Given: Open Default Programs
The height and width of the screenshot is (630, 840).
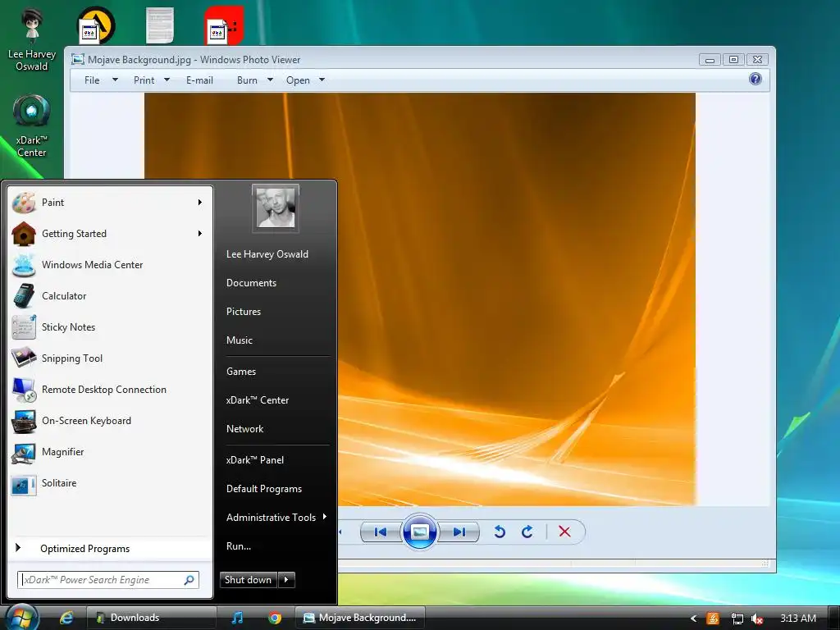Looking at the screenshot, I should point(264,489).
